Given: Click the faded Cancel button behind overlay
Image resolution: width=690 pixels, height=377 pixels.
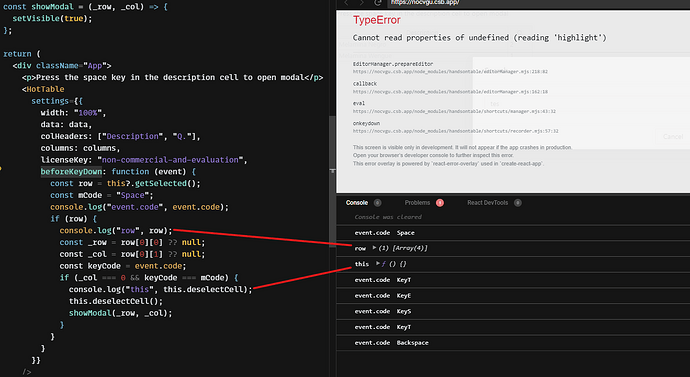Looking at the screenshot, I should [x=673, y=137].
